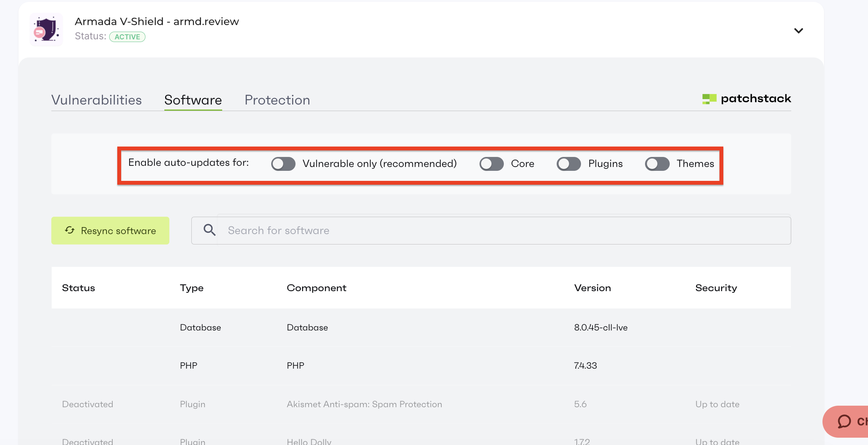Screen dimensions: 868x445
Task: Click the Patchstack logo
Action: click(746, 99)
